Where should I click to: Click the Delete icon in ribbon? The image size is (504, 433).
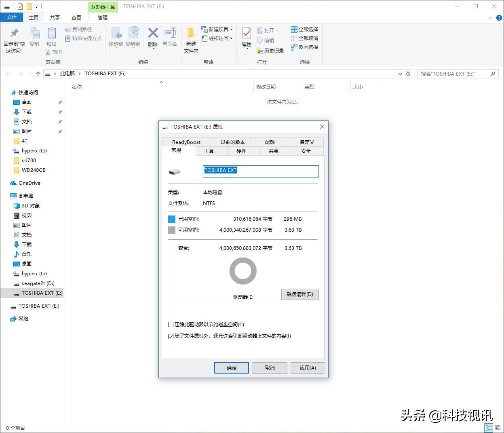point(153,33)
